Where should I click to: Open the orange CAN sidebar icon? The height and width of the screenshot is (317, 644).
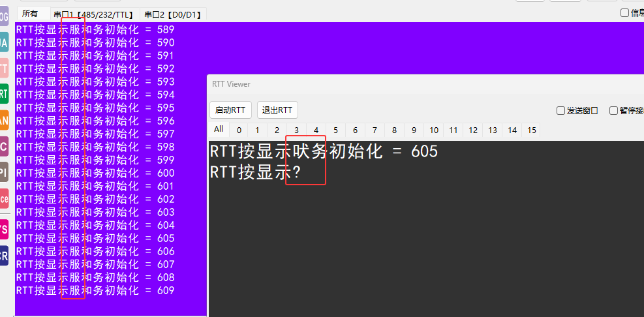[x=4, y=120]
